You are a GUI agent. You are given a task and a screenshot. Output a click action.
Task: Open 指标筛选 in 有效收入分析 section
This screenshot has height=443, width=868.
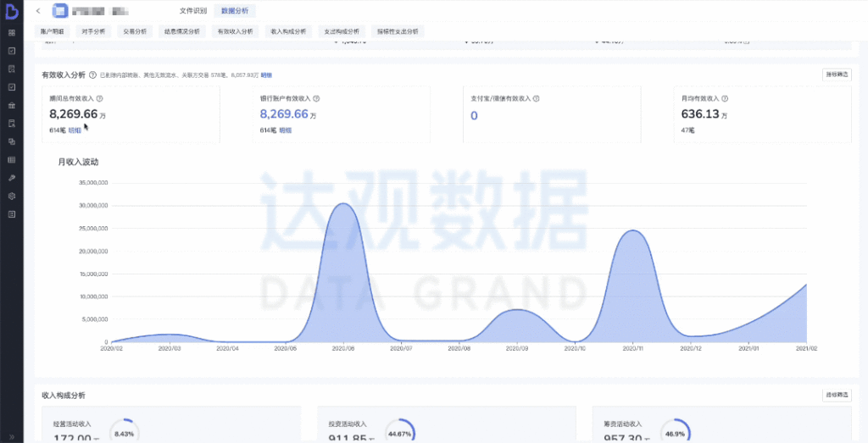837,75
